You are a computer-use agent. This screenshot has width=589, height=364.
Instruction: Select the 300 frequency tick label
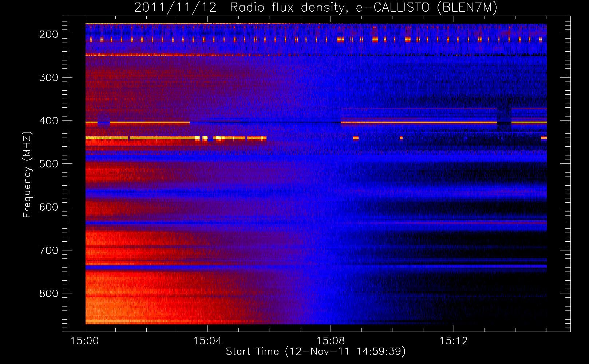coord(48,78)
